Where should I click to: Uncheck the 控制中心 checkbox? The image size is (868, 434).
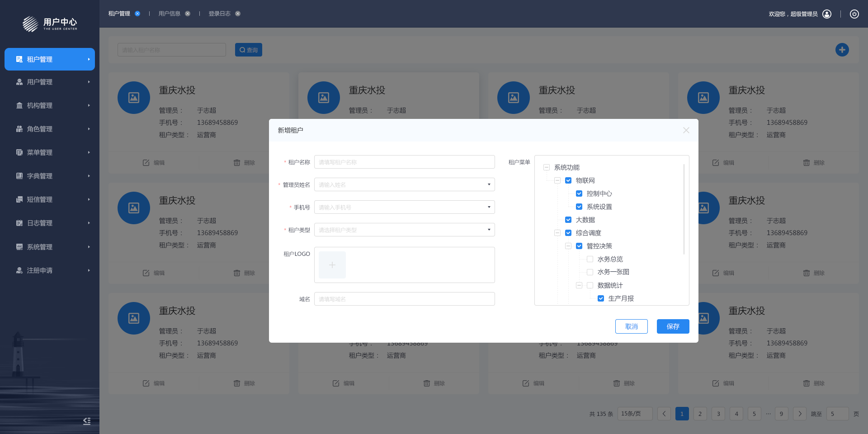tap(579, 193)
